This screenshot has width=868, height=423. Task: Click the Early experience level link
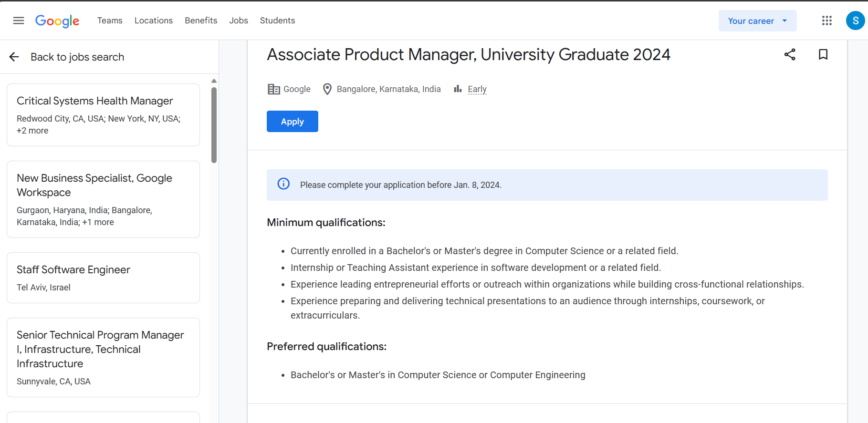coord(477,89)
